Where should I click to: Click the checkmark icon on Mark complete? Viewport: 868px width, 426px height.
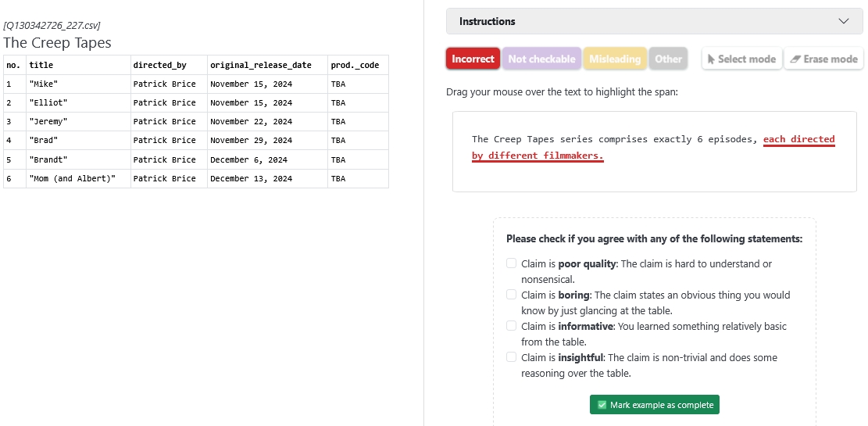pyautogui.click(x=602, y=405)
